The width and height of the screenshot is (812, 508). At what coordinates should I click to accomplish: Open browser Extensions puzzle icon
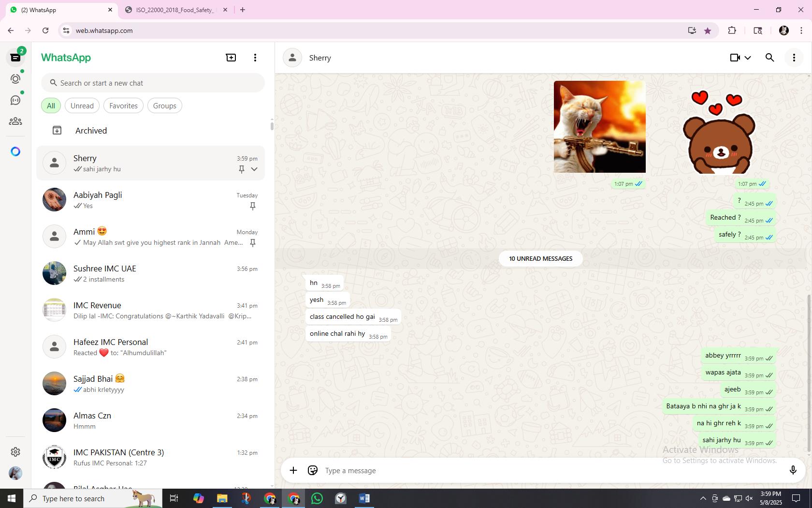click(732, 30)
